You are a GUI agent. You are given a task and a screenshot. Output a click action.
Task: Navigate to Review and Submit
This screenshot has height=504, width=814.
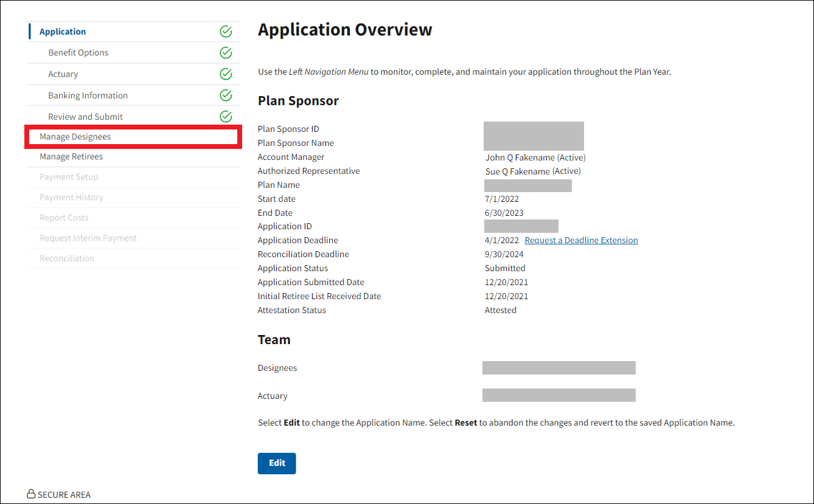86,117
